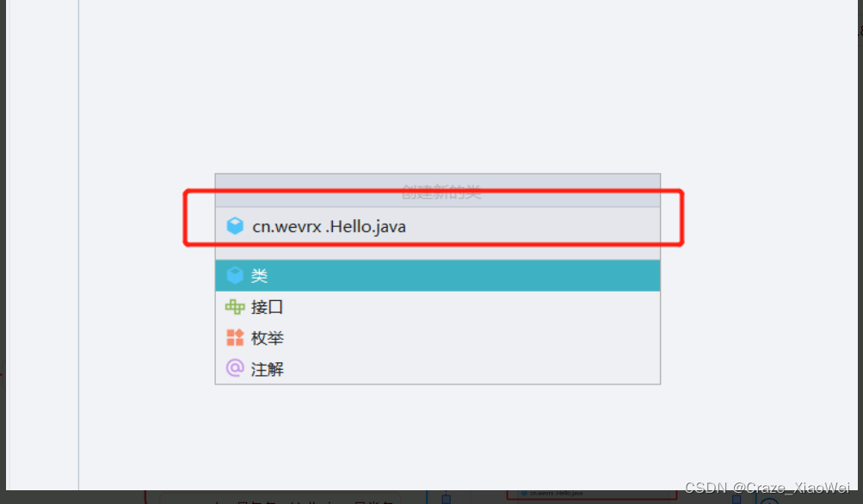Click the class icon in the highlighted 类 row
Image resolution: width=863 pixels, height=504 pixels.
(x=235, y=275)
